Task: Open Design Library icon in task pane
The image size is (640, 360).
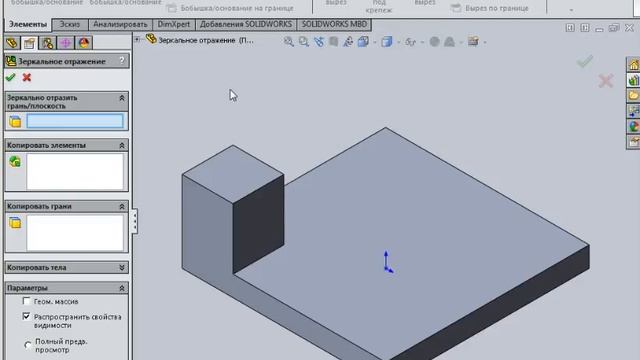Action: (633, 80)
